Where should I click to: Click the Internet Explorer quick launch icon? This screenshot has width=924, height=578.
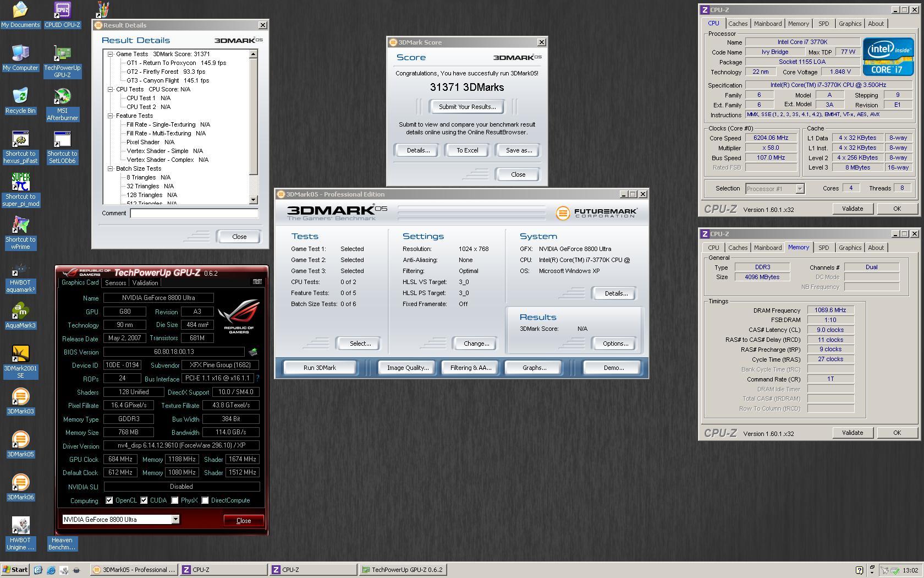click(51, 570)
